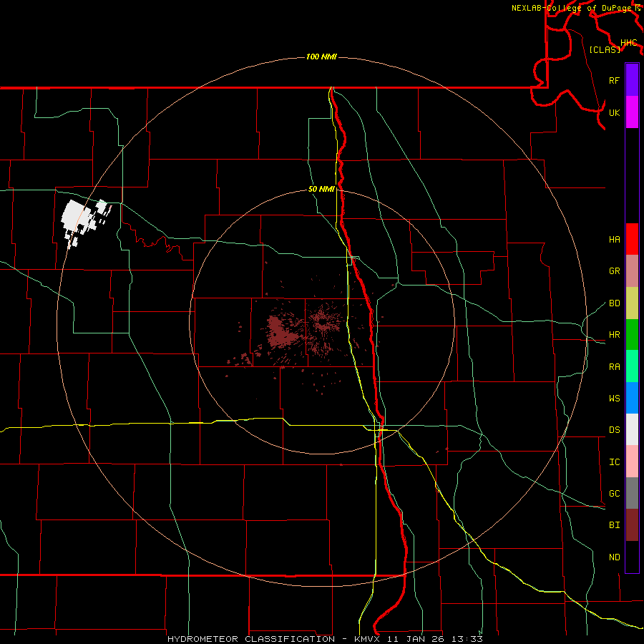Click the 'UK' legend label
The height and width of the screenshot is (644, 644).
click(x=614, y=112)
